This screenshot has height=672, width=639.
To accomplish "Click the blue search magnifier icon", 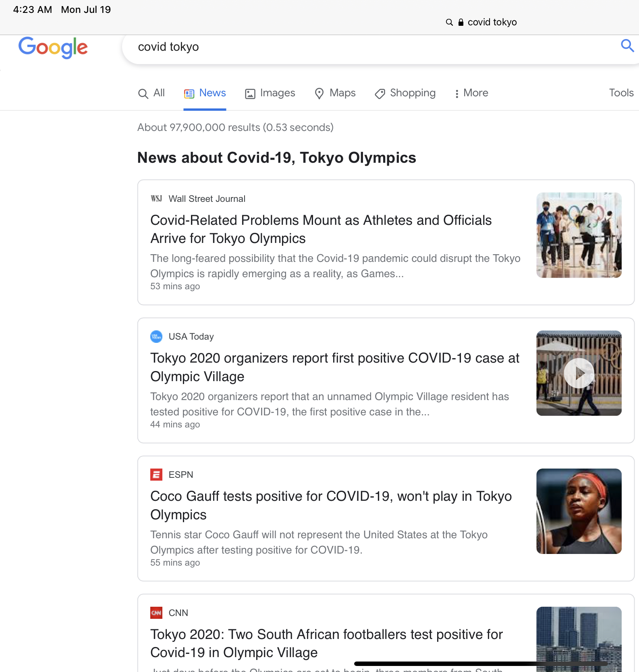I will (627, 46).
